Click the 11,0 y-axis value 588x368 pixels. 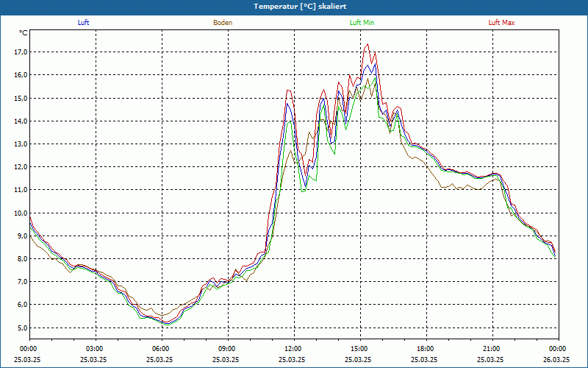(21, 190)
